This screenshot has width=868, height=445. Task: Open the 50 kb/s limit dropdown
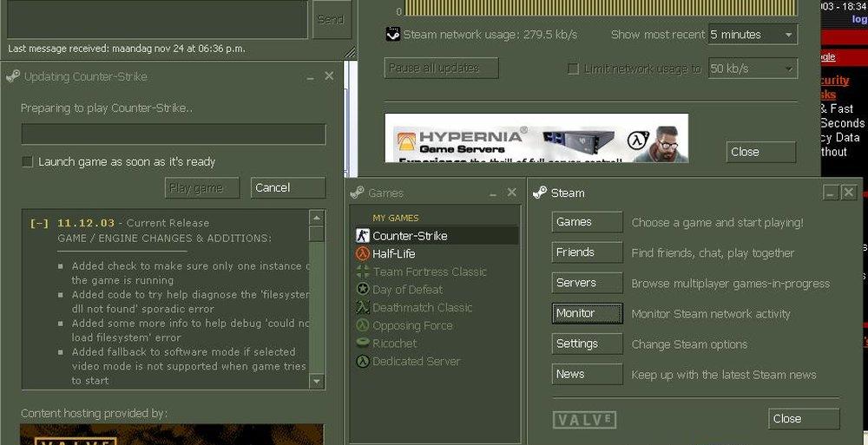click(x=753, y=69)
